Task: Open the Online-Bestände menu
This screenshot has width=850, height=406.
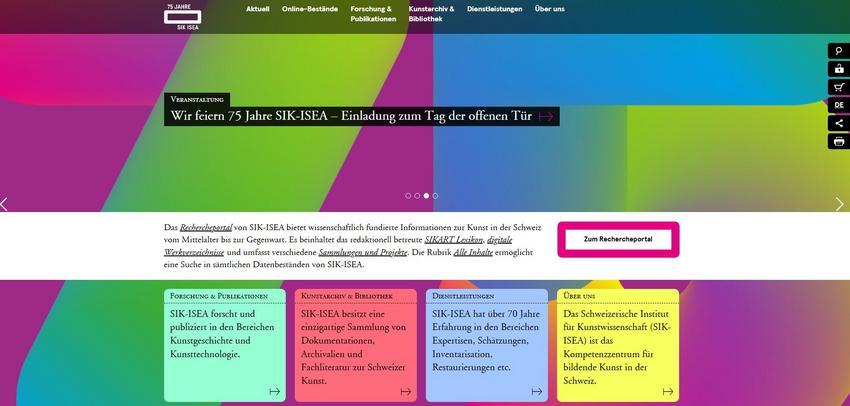Action: coord(310,9)
